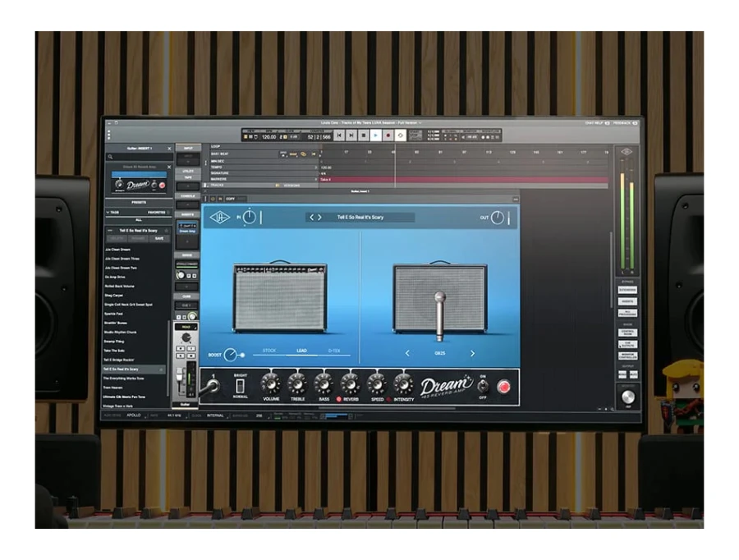Load the Go Amp Drive preset
739x560 pixels.
tap(115, 278)
